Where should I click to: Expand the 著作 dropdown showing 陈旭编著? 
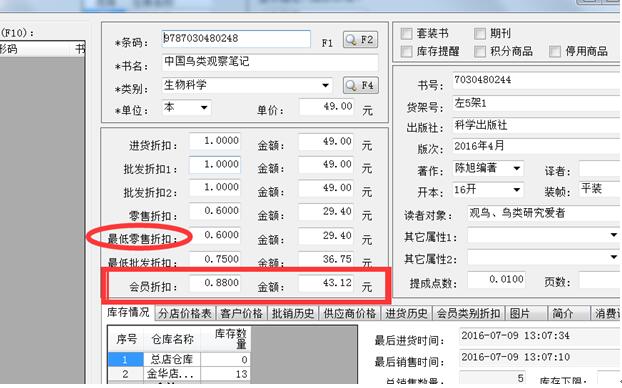516,168
